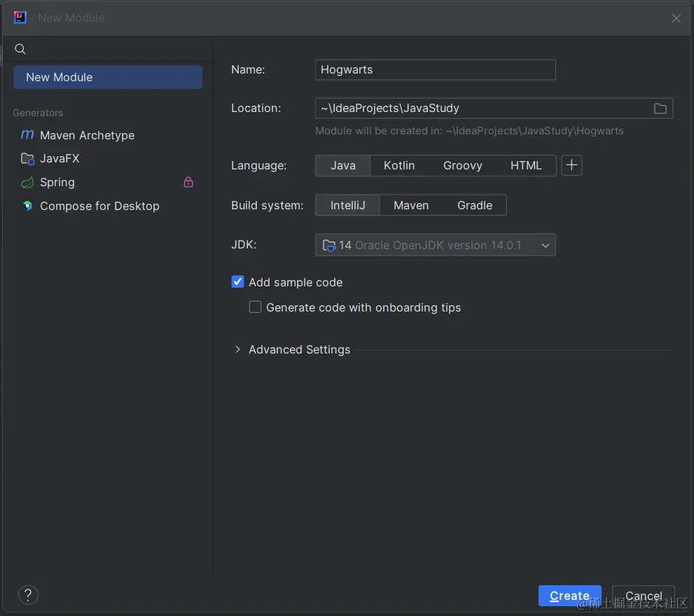Click the Cancel button
This screenshot has height=616, width=694.
643,596
